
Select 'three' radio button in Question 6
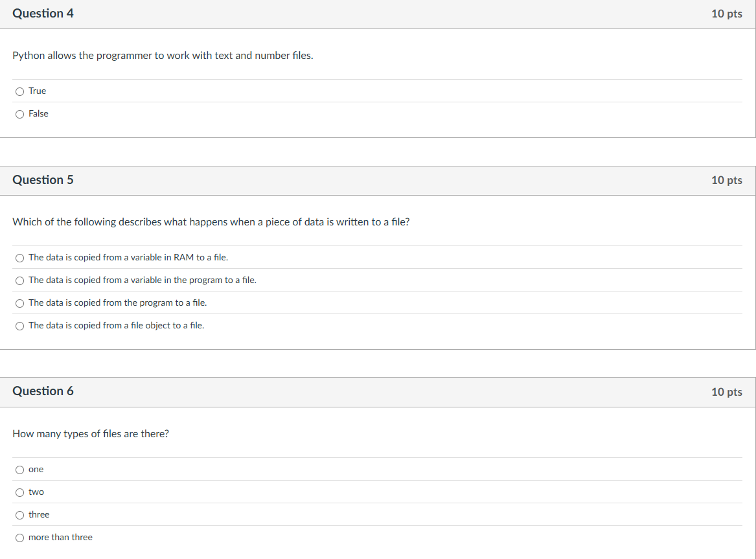pyautogui.click(x=20, y=515)
